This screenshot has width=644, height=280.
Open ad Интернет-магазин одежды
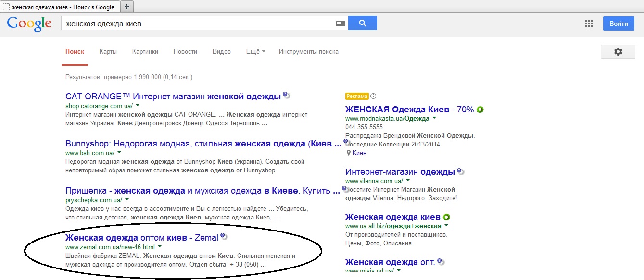tap(400, 172)
